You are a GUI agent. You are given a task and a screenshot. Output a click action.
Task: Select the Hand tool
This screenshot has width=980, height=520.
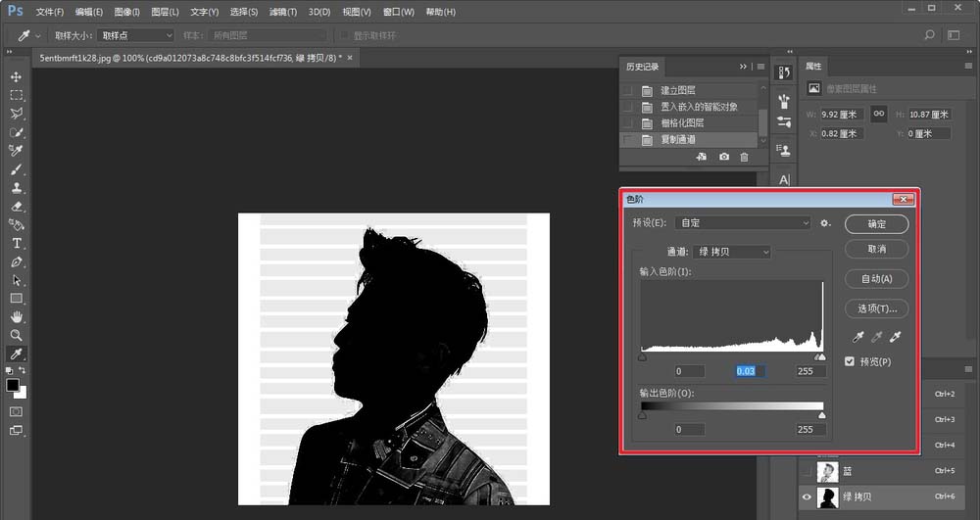17,316
